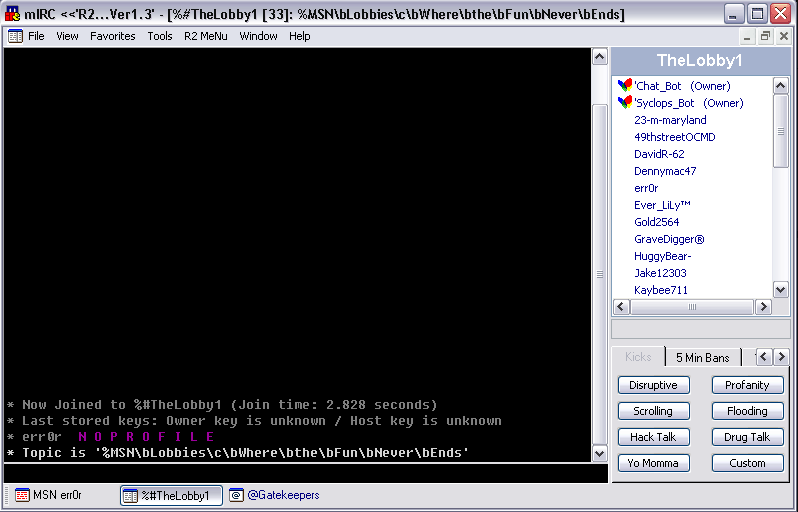Click chat window vertical scrollbar thumb
The width and height of the screenshot is (798, 512).
click(x=600, y=274)
